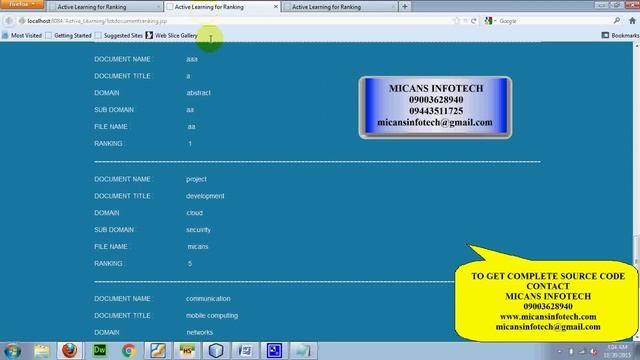Select the document title value 'development'
640x360 pixels.
pyautogui.click(x=205, y=196)
